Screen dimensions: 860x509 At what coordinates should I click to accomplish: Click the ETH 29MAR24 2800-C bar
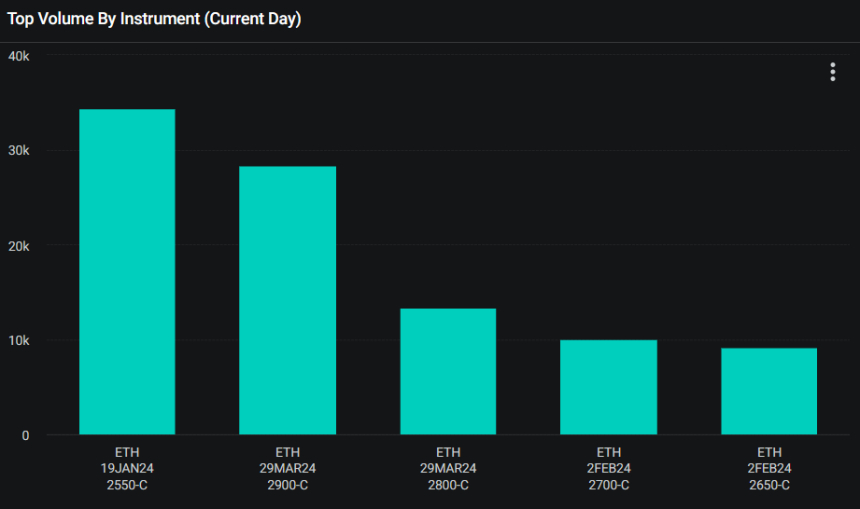pyautogui.click(x=448, y=371)
